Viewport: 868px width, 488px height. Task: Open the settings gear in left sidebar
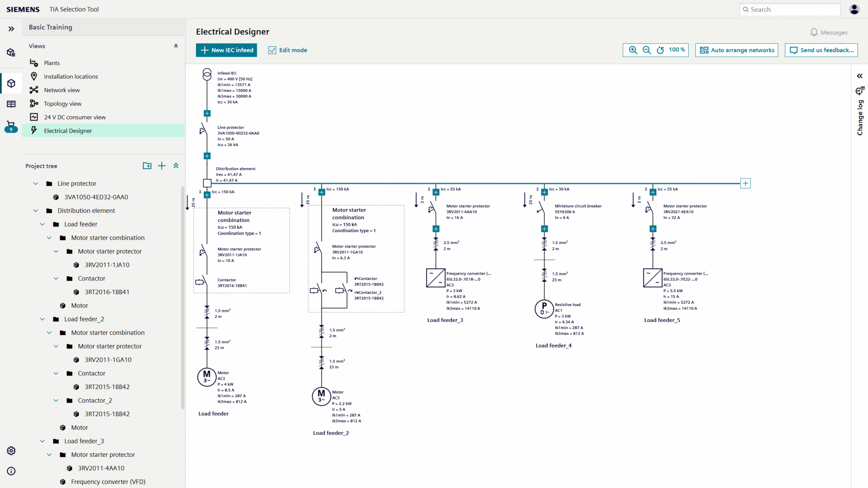(x=11, y=451)
